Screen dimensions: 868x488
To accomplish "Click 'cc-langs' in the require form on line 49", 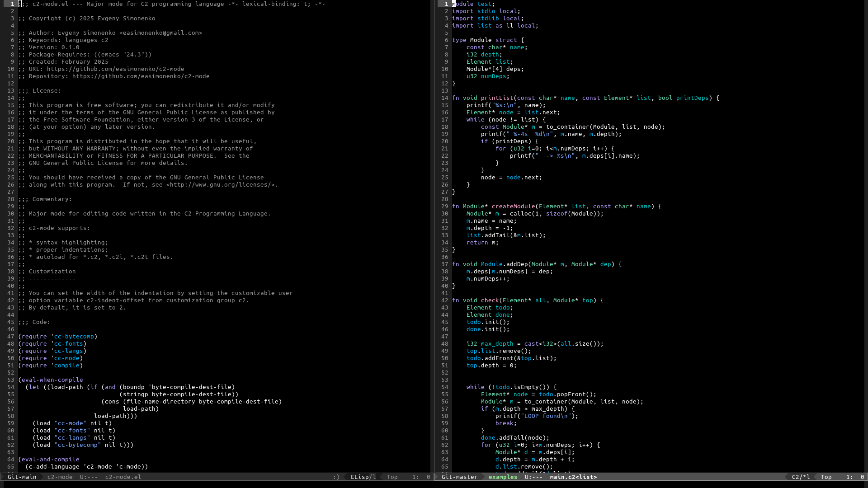I will pyautogui.click(x=69, y=351).
